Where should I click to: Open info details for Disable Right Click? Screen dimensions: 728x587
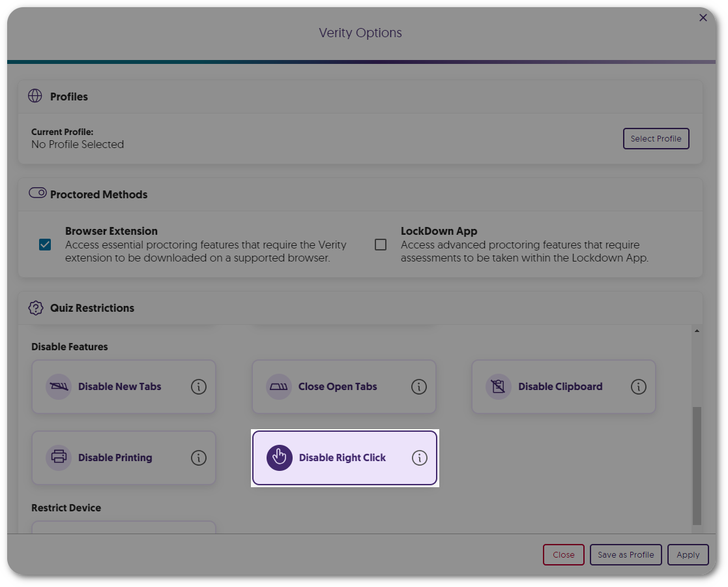click(419, 457)
